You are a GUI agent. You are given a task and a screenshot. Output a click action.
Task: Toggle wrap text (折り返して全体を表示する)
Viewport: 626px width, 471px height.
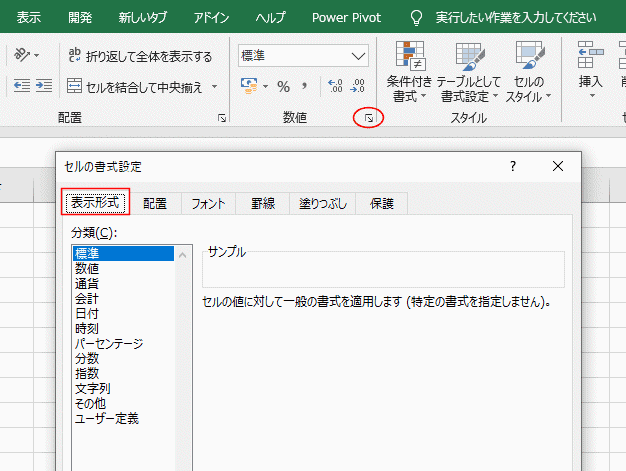(x=140, y=56)
